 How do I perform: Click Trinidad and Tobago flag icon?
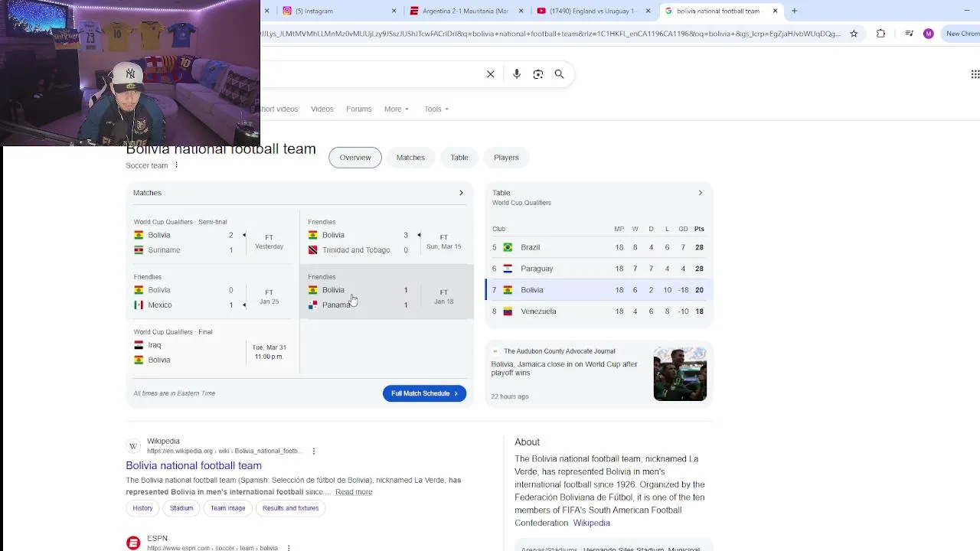coord(312,250)
